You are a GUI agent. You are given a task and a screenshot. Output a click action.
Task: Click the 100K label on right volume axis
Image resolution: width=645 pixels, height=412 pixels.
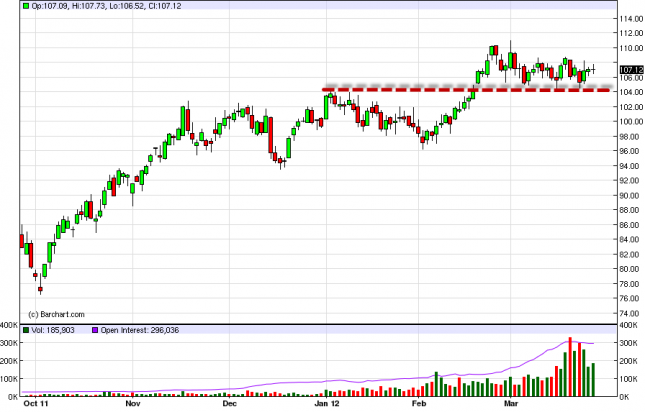click(628, 379)
